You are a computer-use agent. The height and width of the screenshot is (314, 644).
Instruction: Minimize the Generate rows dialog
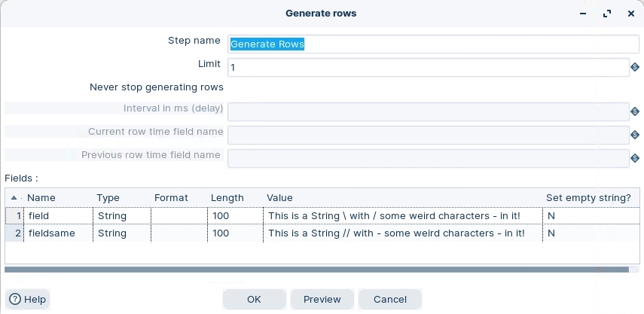tap(583, 14)
